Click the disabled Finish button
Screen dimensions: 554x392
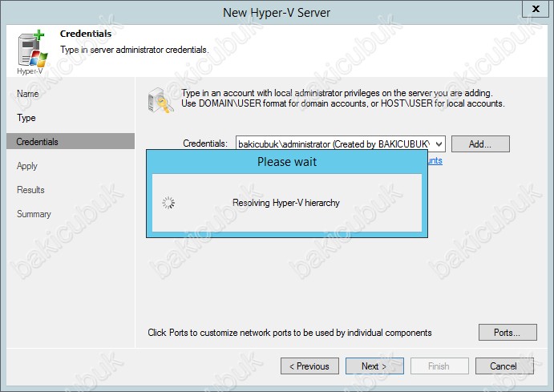click(439, 366)
